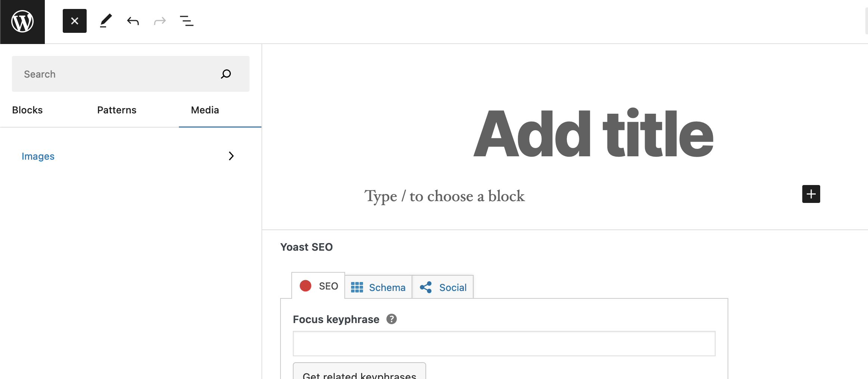Open the Document Overview list view
This screenshot has height=379, width=868.
click(x=186, y=21)
